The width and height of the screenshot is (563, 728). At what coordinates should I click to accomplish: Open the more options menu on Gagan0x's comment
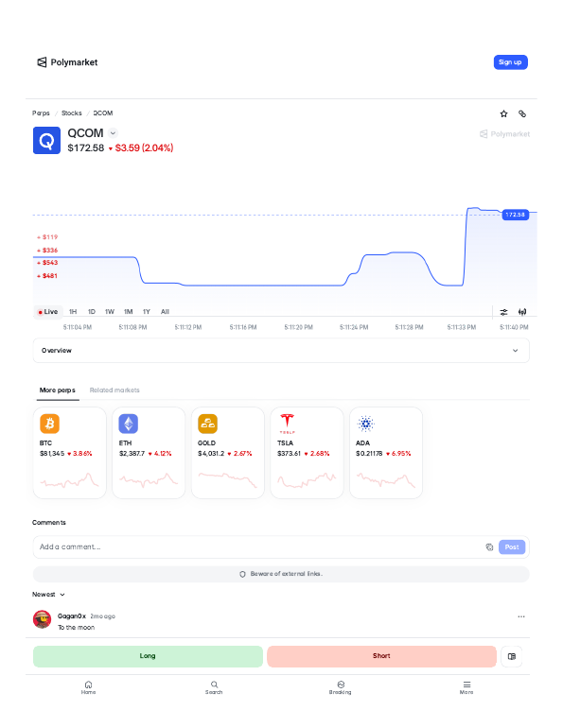pos(521,616)
